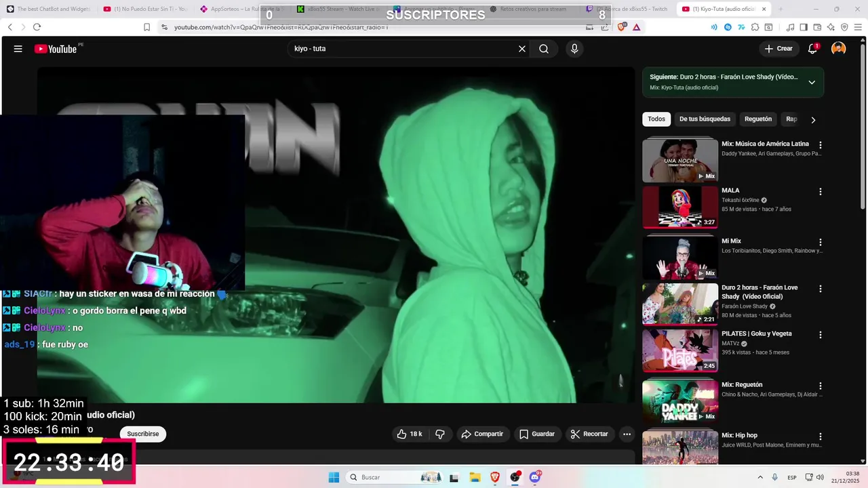Open the Brave main menu icon

[x=858, y=27]
